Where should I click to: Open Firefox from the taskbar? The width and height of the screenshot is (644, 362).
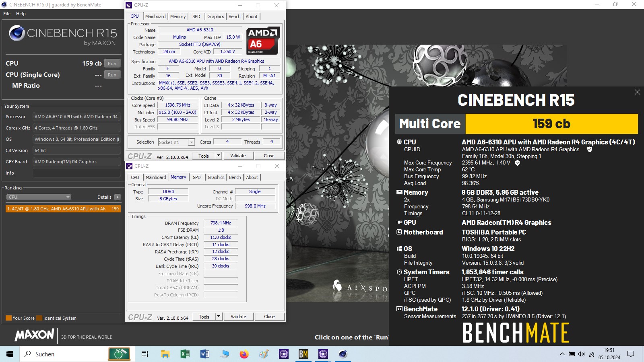pyautogui.click(x=244, y=354)
